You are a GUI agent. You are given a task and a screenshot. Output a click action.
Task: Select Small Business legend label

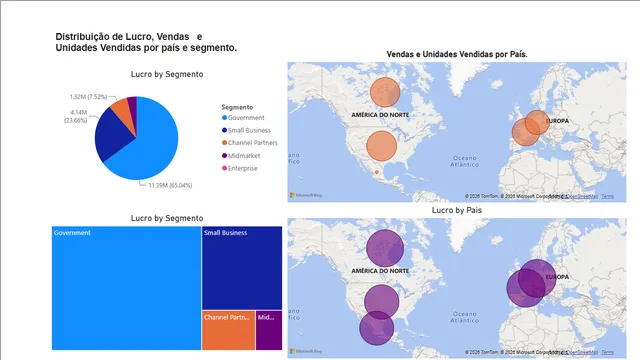(x=249, y=130)
